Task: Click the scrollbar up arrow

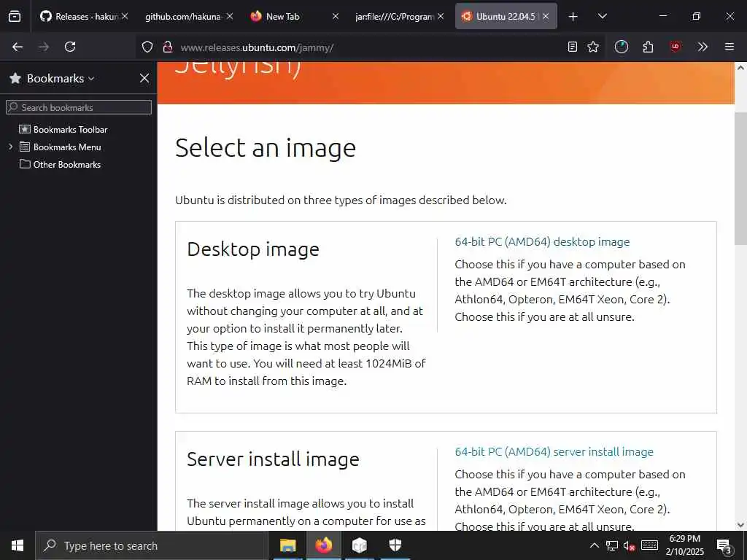Action: pos(740,68)
